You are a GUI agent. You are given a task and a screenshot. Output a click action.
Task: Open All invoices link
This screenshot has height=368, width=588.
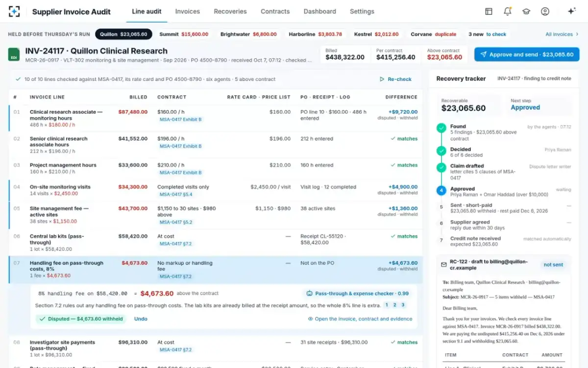coord(562,34)
